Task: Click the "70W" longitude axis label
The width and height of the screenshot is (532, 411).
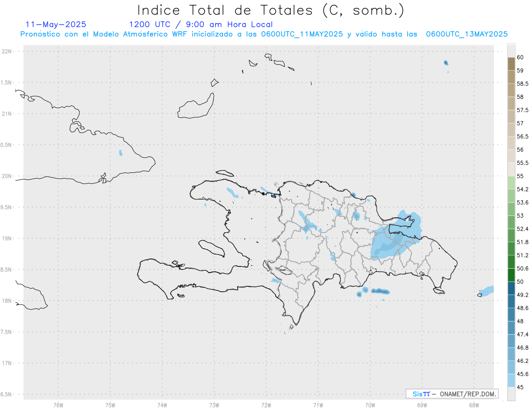Action: pyautogui.click(x=370, y=405)
